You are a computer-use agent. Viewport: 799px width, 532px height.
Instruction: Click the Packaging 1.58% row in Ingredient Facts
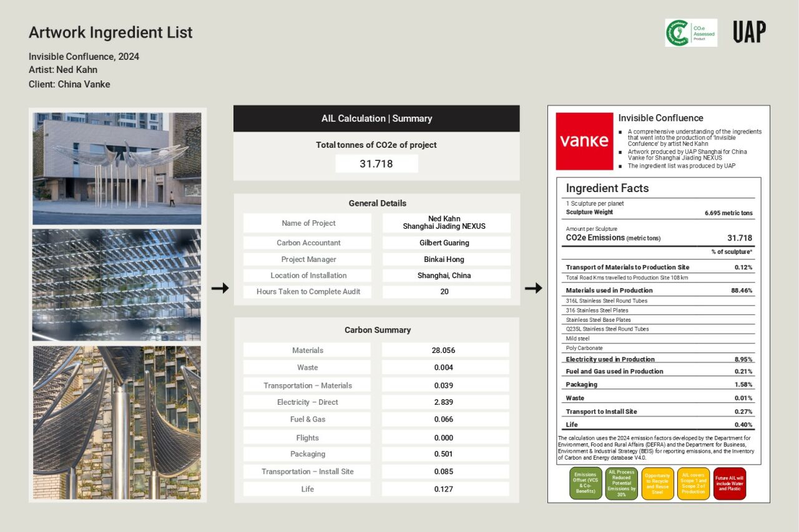tap(659, 385)
